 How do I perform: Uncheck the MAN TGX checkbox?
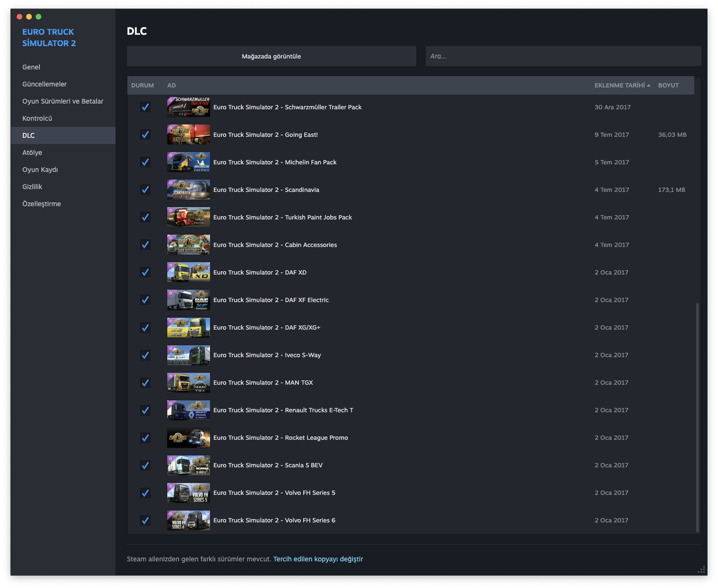[145, 383]
